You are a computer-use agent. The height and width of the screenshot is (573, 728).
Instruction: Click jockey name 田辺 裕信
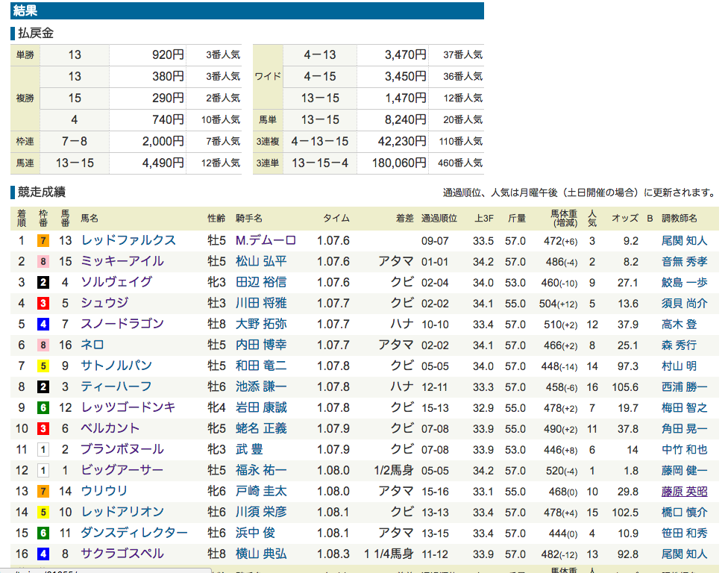261,282
